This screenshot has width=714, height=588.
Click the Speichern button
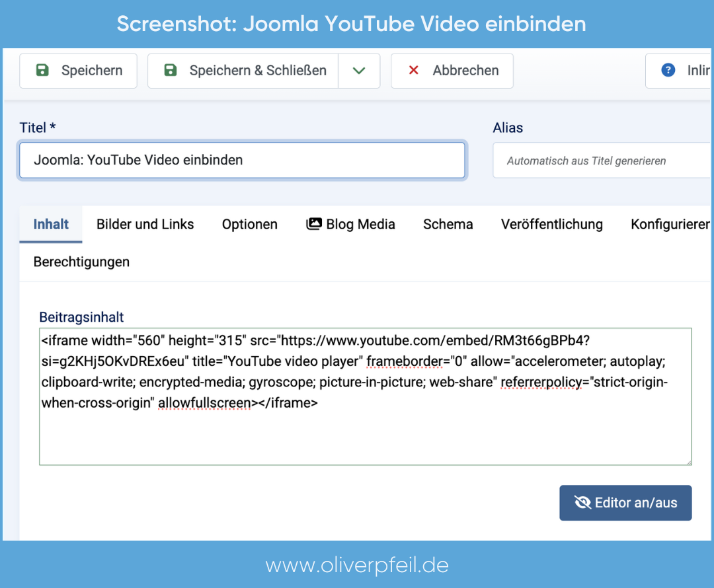[78, 71]
